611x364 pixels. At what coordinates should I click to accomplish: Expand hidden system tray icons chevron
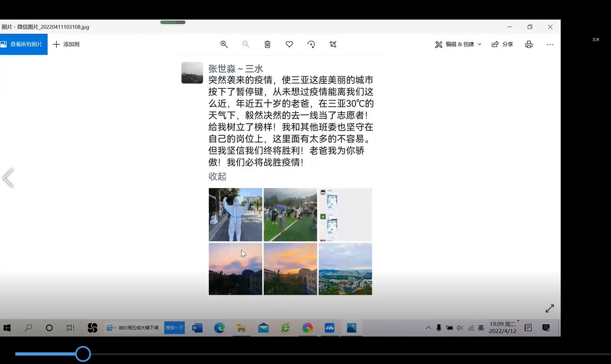coord(428,328)
